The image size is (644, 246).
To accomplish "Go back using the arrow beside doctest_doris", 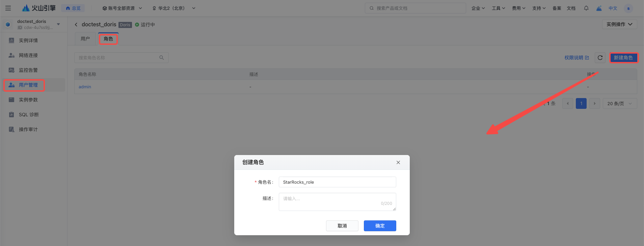I will [76, 25].
